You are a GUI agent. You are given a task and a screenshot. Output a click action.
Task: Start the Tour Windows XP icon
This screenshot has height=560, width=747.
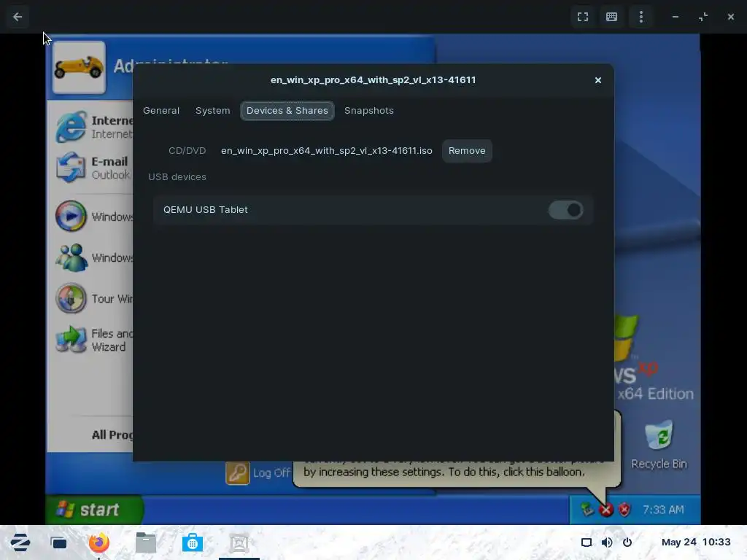pyautogui.click(x=71, y=298)
